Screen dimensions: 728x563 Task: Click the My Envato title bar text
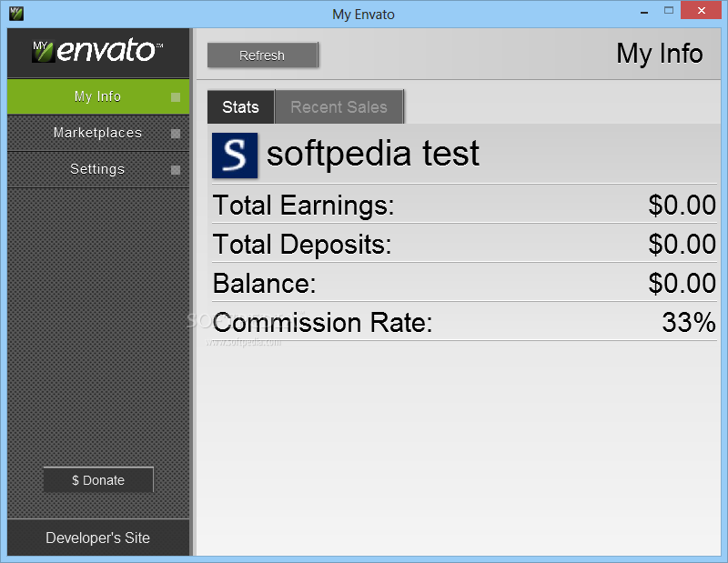pos(363,15)
